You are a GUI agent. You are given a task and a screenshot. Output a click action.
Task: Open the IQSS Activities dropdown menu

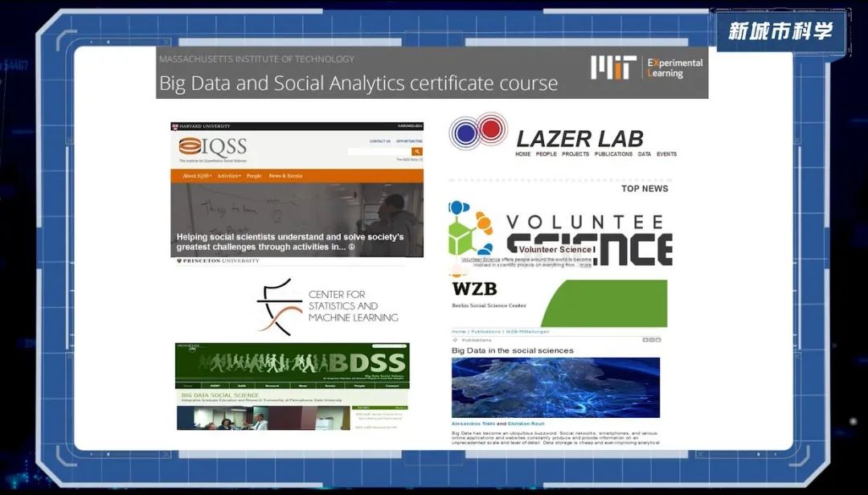click(x=229, y=176)
